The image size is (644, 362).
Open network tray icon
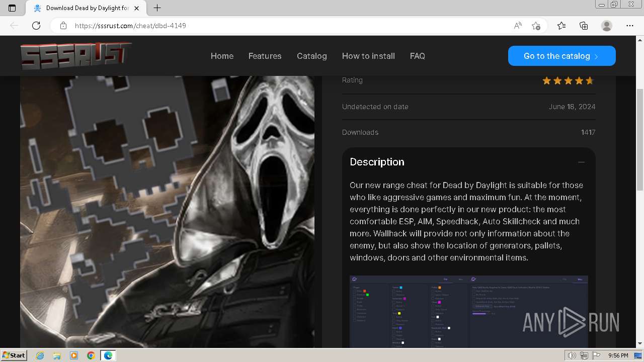click(x=584, y=355)
